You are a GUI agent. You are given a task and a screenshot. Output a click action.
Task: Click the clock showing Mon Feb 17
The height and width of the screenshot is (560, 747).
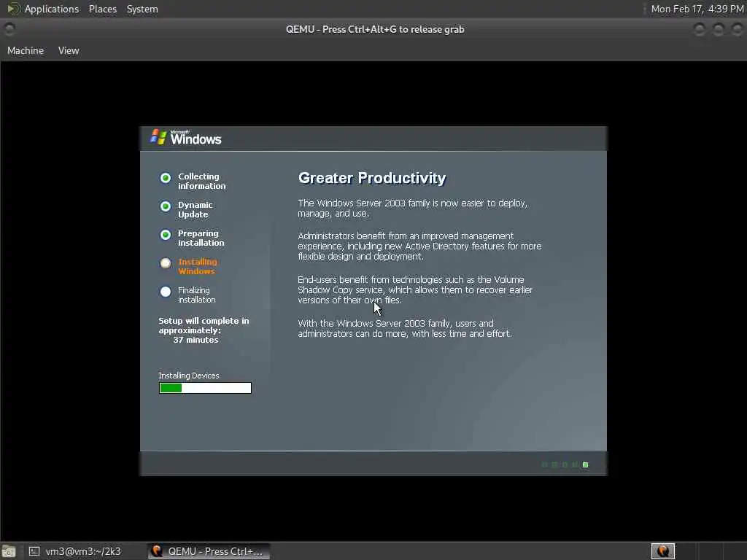pyautogui.click(x=697, y=9)
